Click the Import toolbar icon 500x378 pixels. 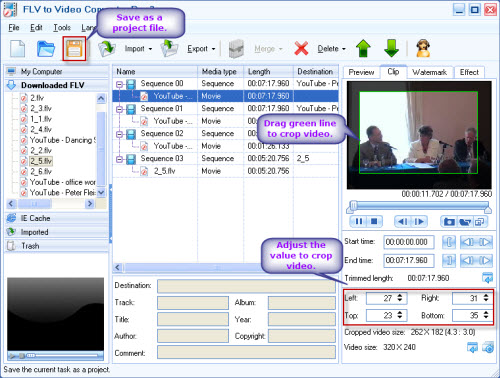(x=107, y=49)
